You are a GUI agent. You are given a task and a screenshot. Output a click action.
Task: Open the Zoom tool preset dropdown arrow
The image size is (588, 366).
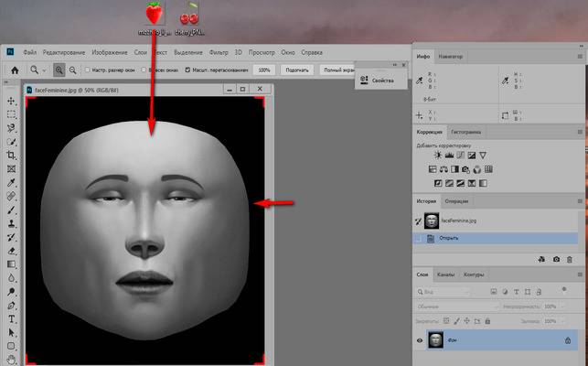[46, 70]
